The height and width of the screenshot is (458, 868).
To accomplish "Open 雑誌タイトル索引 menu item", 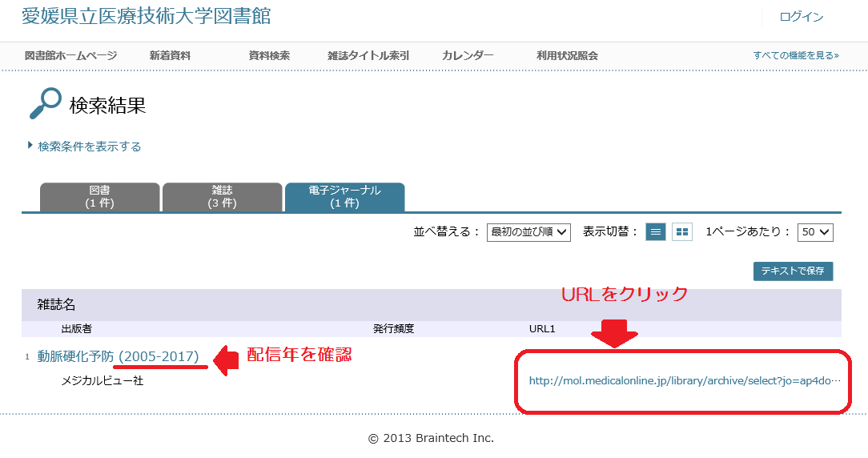I will click(368, 55).
